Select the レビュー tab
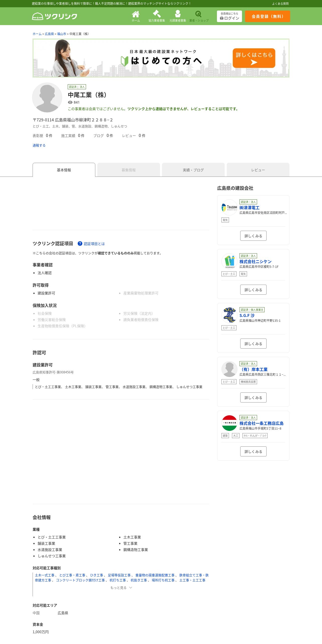322x644 pixels. click(258, 170)
